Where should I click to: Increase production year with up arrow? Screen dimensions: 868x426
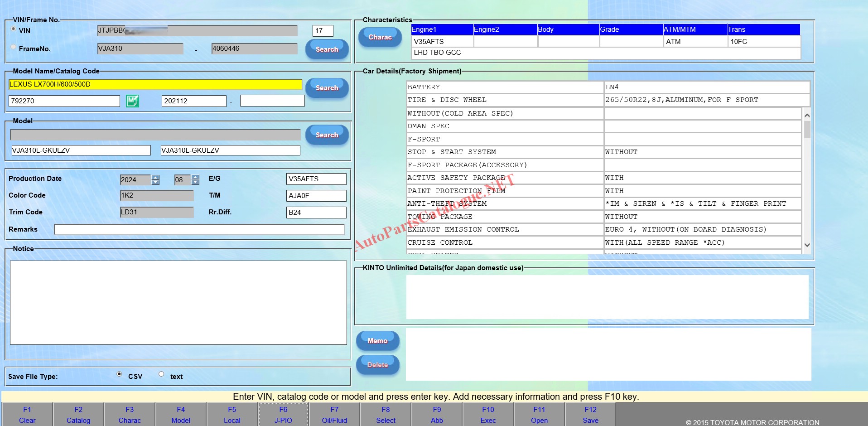tap(155, 177)
